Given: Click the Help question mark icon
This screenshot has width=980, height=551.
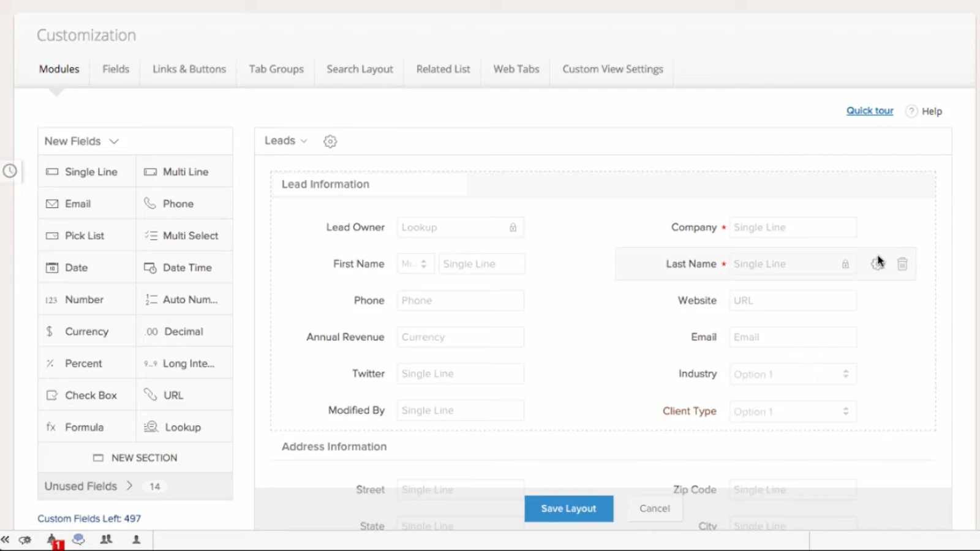Looking at the screenshot, I should (x=911, y=111).
